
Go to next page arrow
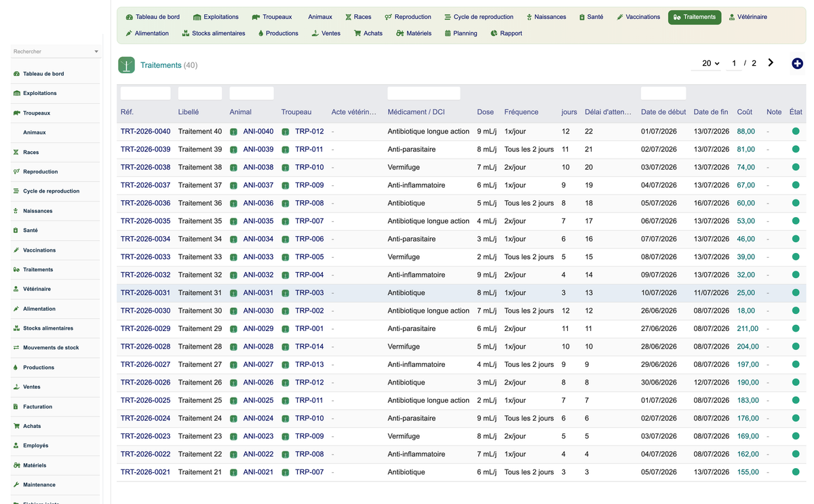pyautogui.click(x=771, y=63)
